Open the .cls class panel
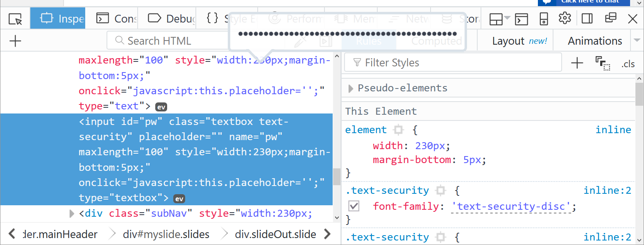Viewport: 644px width, 245px height. click(628, 64)
